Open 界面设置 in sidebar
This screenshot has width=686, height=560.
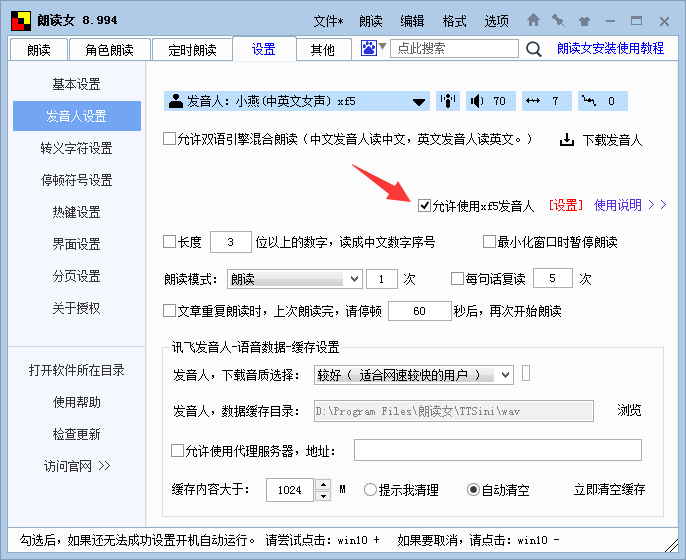point(77,244)
